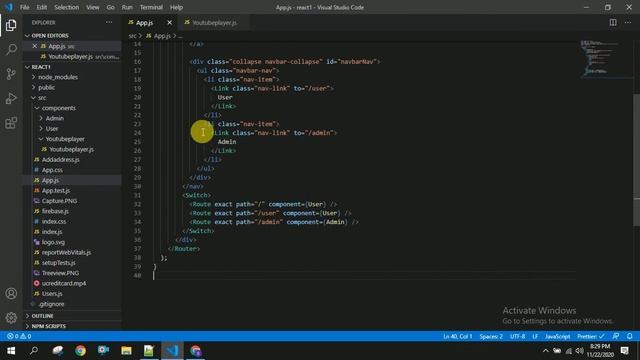Open Youtubeplayer.js in the file tree
Viewport: 640px width, 360px height.
click(71, 149)
